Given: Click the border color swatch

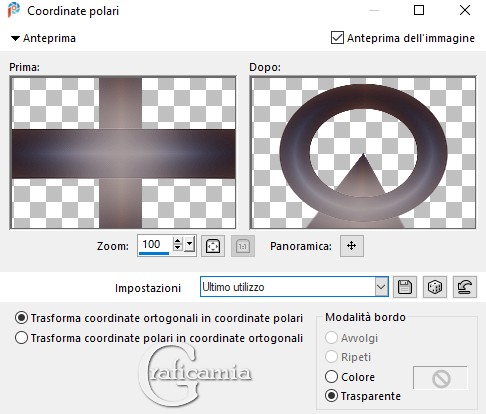Looking at the screenshot, I should [441, 378].
